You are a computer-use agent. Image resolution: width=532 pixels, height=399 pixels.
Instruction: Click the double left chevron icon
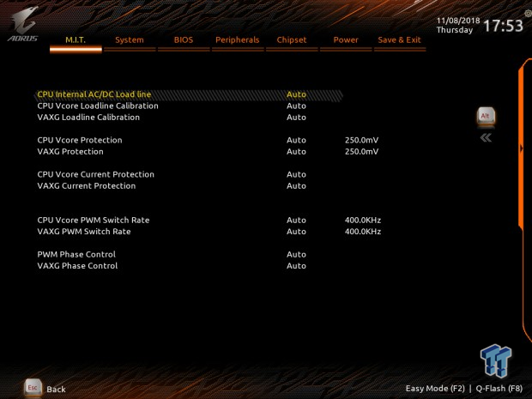pyautogui.click(x=486, y=138)
